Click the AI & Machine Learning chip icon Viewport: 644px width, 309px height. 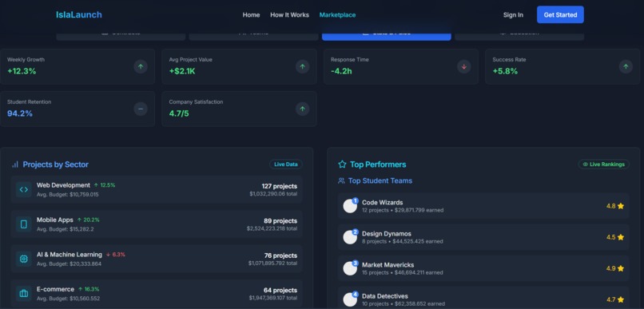click(24, 259)
